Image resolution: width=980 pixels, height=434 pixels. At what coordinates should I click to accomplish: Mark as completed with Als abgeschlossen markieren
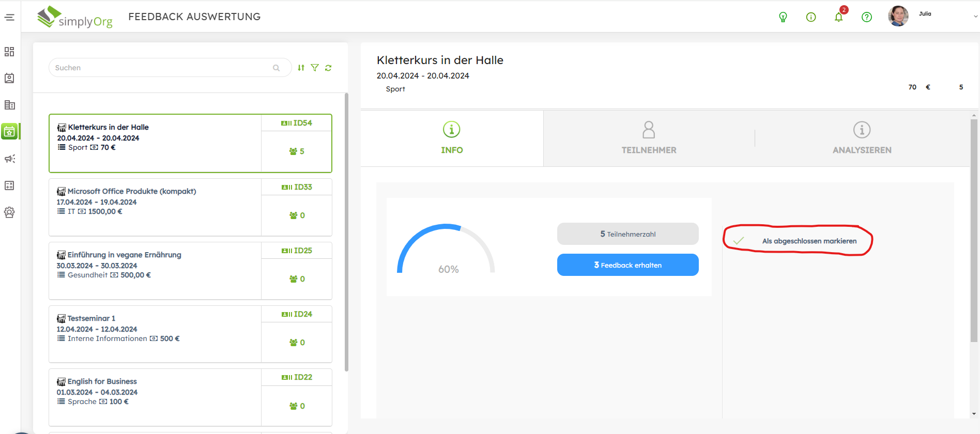coord(808,241)
